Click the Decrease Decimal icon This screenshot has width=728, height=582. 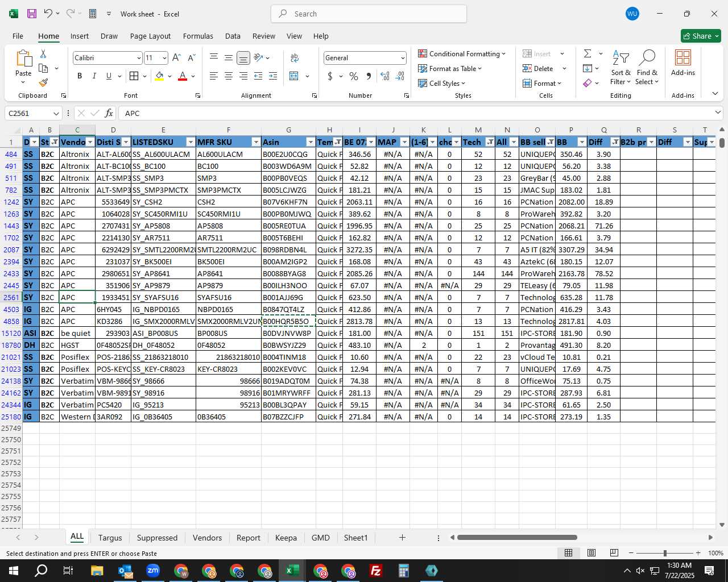point(400,76)
